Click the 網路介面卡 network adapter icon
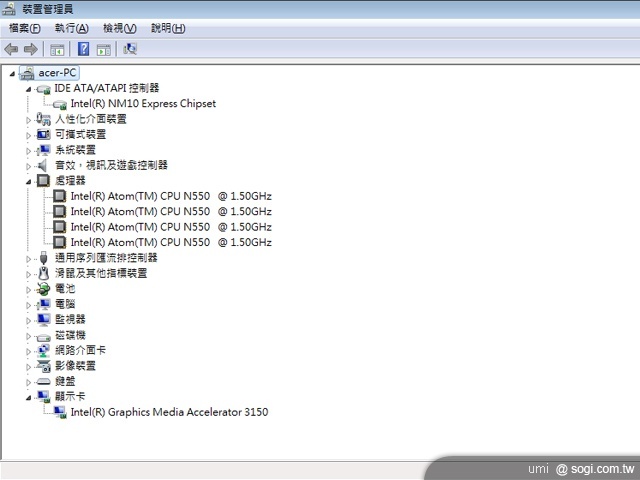The image size is (640, 480). pos(43,351)
